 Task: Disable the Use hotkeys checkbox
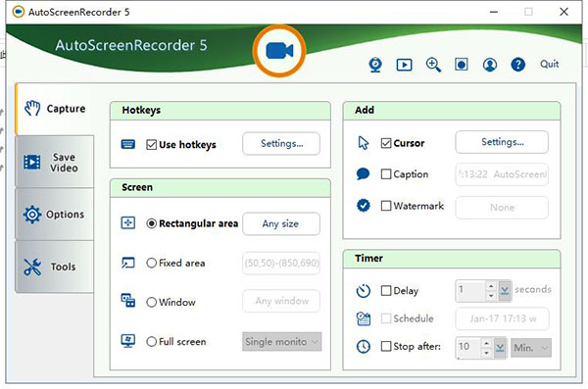(x=151, y=144)
